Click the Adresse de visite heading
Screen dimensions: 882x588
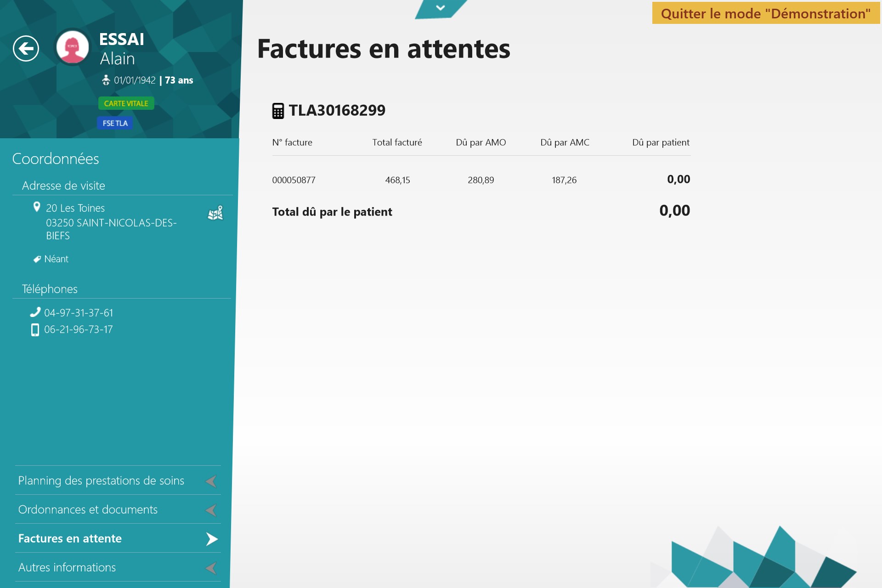click(63, 186)
